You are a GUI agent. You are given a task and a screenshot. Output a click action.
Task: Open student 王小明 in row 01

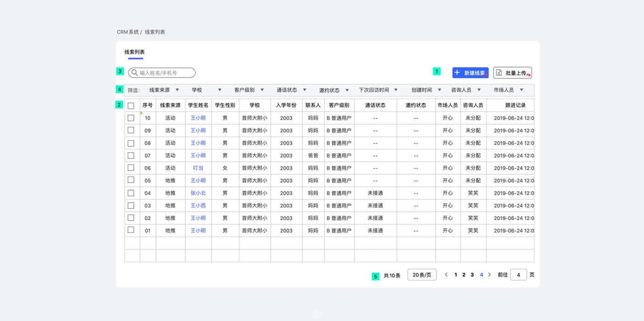point(198,231)
